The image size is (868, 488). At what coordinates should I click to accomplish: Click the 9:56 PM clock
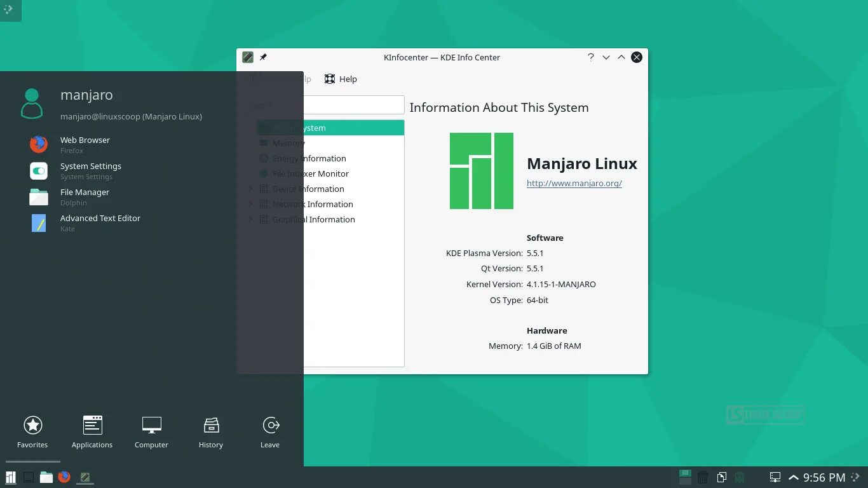coord(824,478)
